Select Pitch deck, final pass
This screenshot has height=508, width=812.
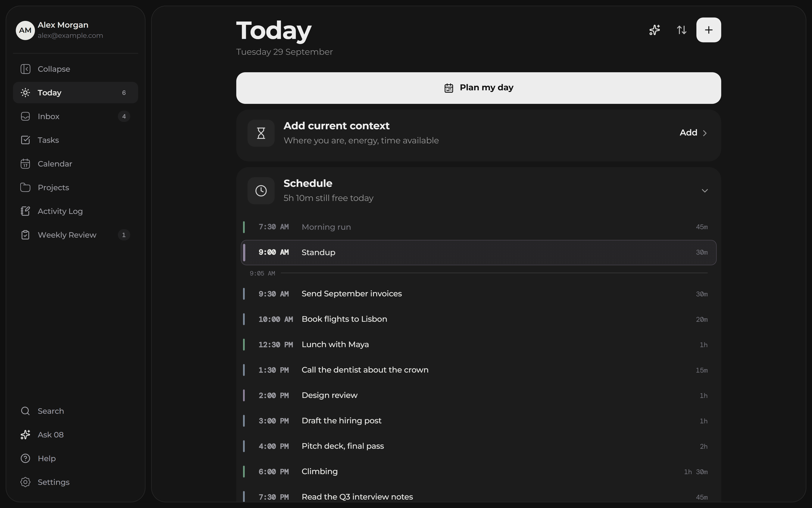click(x=479, y=446)
